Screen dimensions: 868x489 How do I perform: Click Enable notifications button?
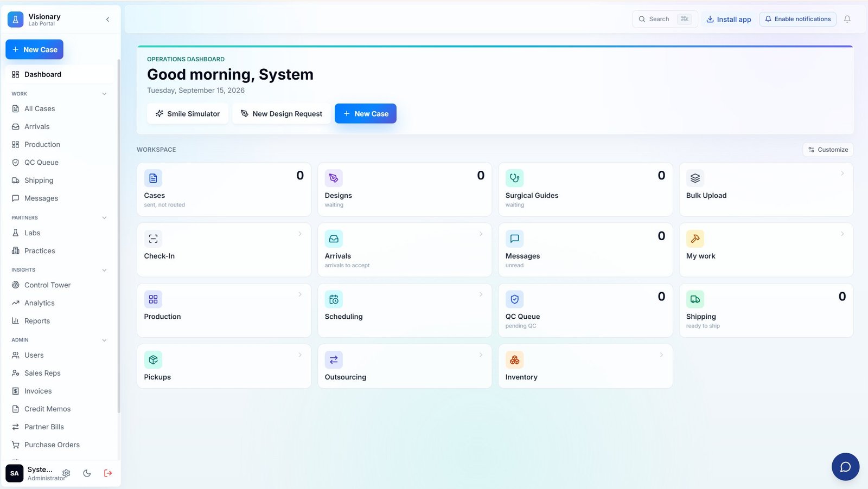tap(797, 19)
